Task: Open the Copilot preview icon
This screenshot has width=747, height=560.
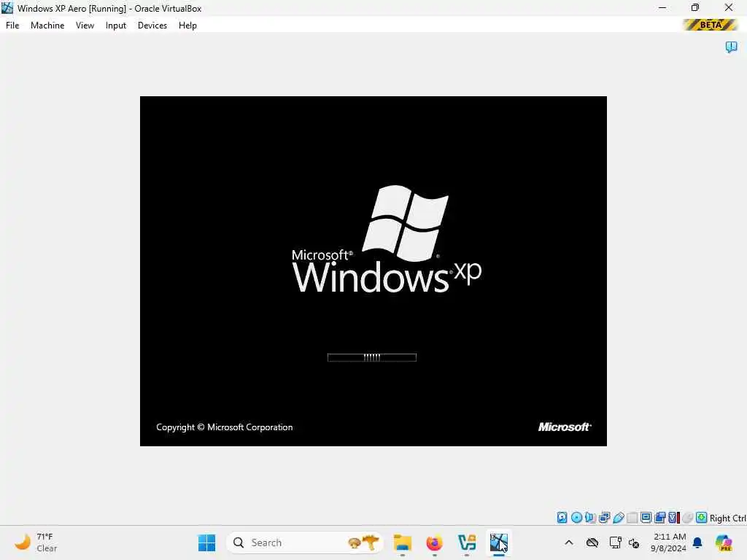Action: click(x=723, y=542)
